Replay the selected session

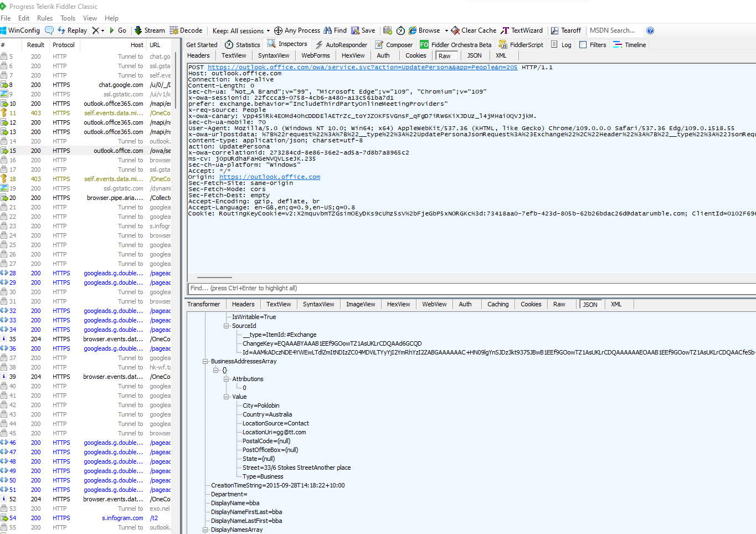(x=72, y=30)
